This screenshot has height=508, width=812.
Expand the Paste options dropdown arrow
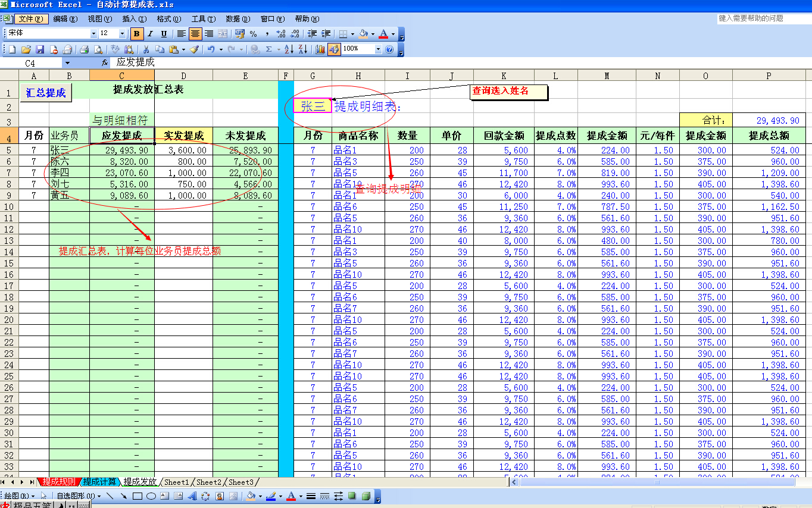point(183,49)
